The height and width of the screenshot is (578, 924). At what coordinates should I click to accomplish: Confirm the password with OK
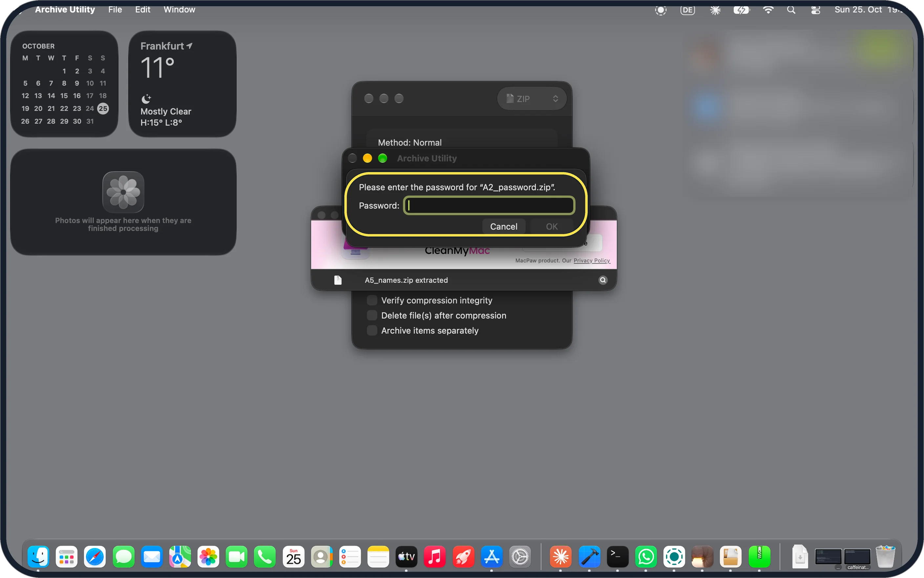551,226
